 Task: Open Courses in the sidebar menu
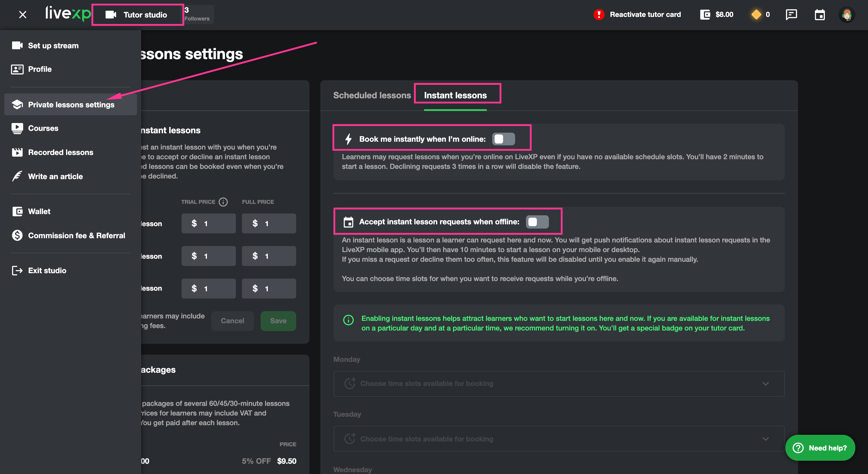[x=43, y=128]
